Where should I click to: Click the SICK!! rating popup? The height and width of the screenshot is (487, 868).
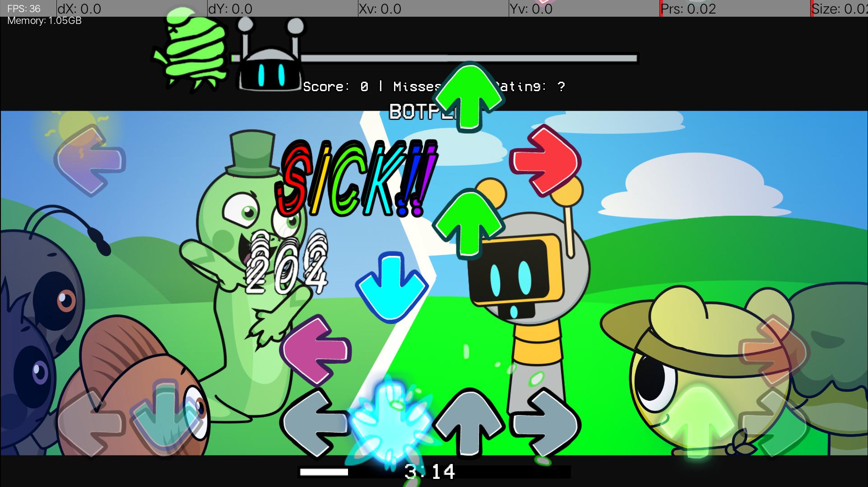[357, 178]
